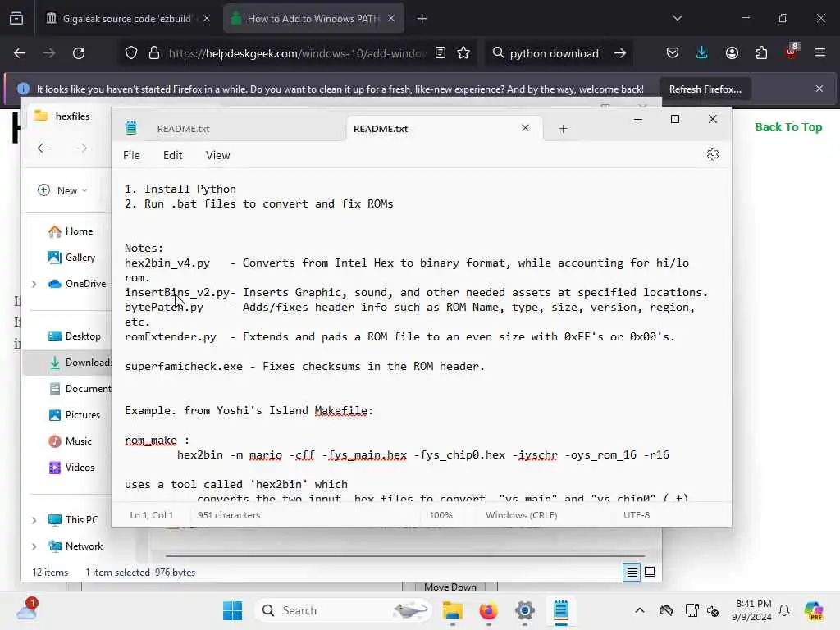Open Firefox account icon
This screenshot has height=630, width=840.
click(732, 53)
